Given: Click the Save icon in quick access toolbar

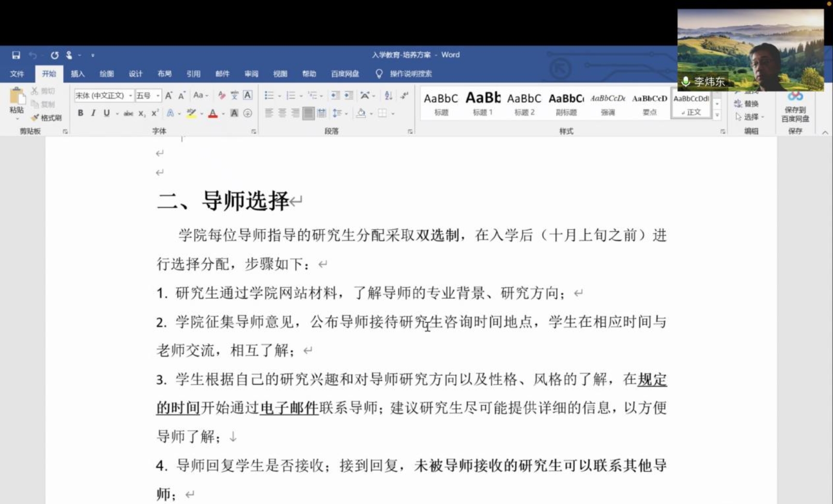Looking at the screenshot, I should (x=16, y=55).
